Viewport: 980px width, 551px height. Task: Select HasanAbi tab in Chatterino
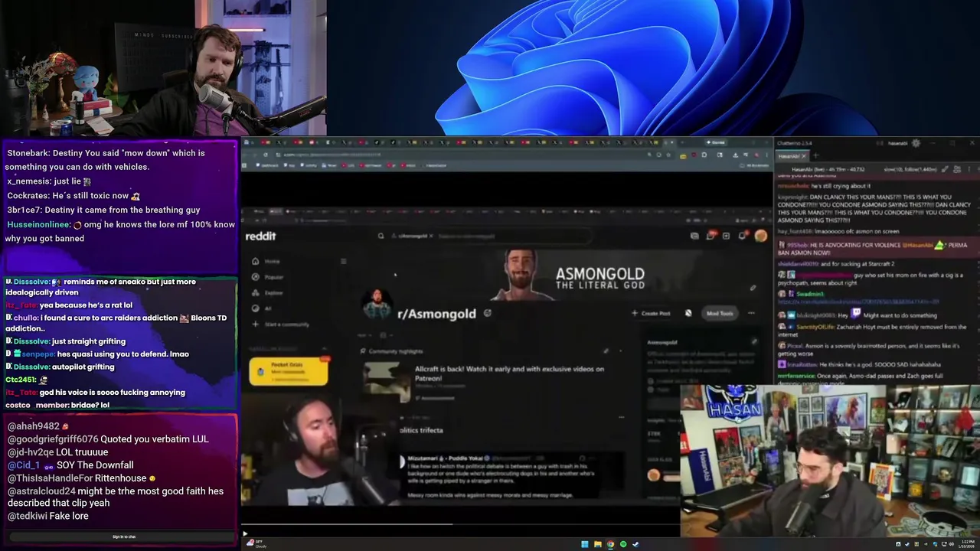point(792,156)
